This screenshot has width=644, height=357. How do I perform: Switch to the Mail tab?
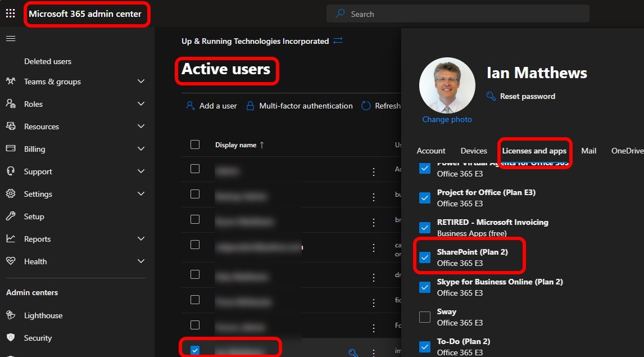[x=588, y=151]
